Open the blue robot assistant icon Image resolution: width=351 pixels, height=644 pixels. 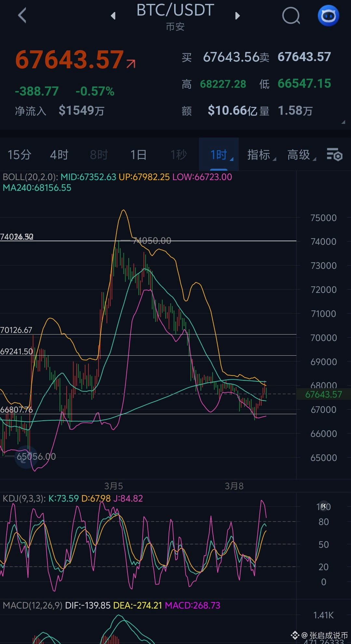(x=328, y=16)
